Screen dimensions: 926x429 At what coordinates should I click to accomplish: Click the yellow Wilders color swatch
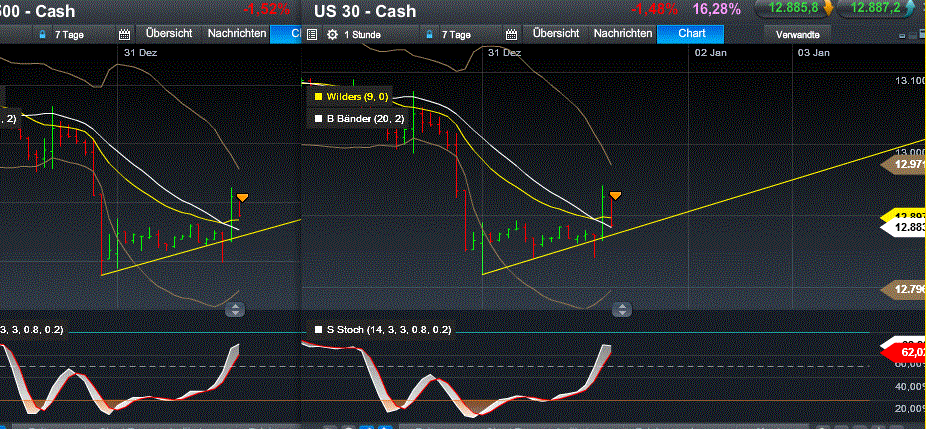319,97
